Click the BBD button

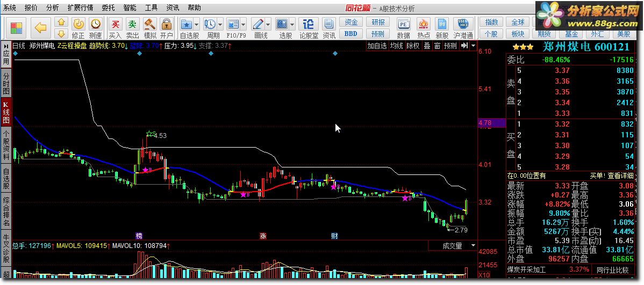click(x=350, y=34)
